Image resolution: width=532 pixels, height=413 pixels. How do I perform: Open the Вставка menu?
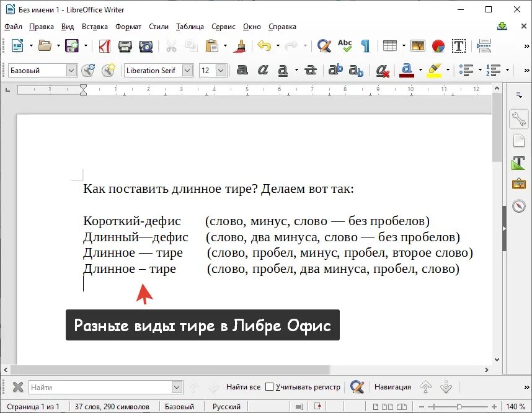[95, 27]
